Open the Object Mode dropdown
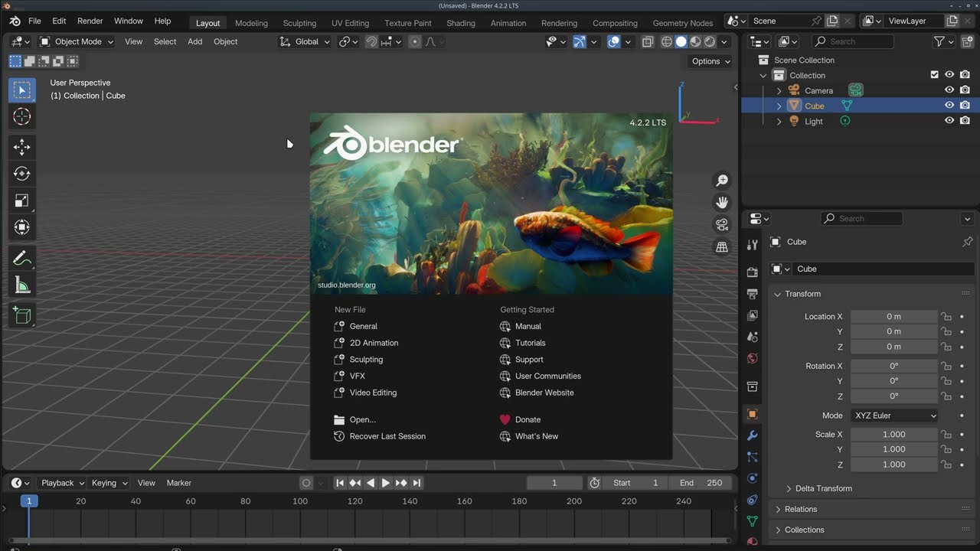980x551 pixels. (x=77, y=42)
